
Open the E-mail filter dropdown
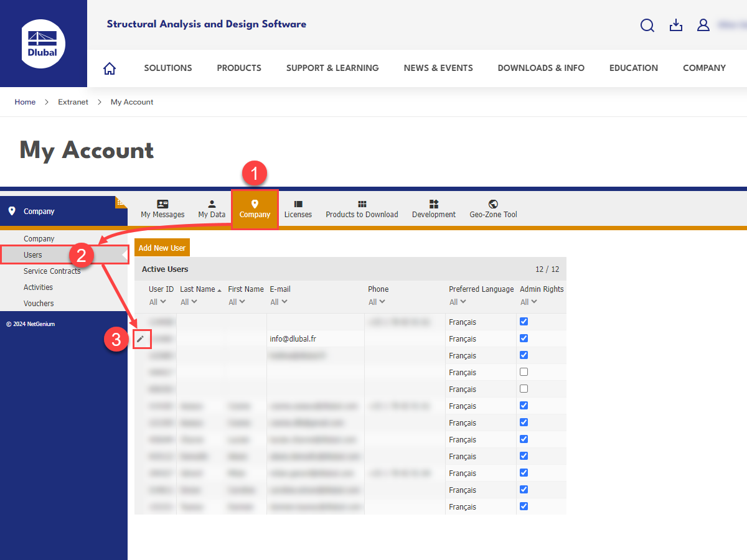(278, 302)
